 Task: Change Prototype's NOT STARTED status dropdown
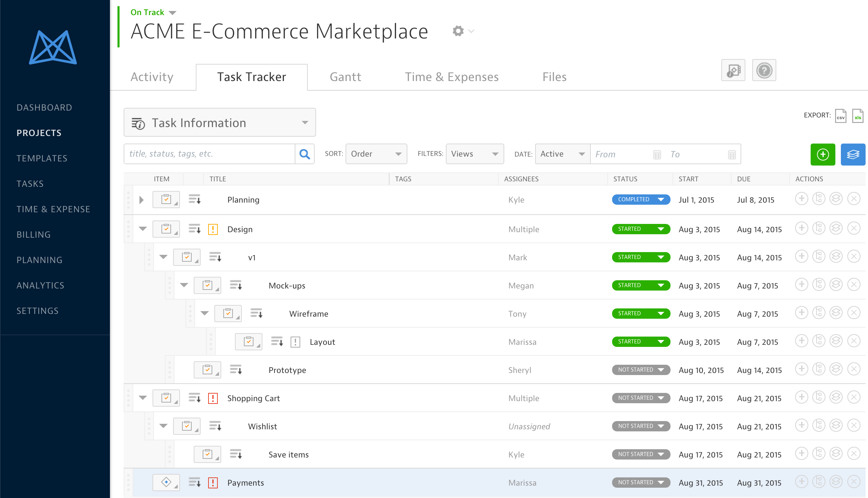(x=641, y=370)
